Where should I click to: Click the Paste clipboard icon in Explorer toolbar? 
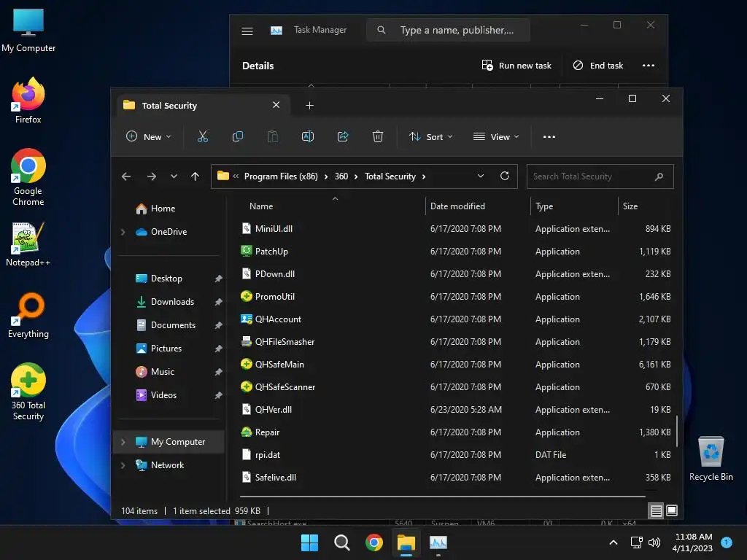[x=273, y=136]
